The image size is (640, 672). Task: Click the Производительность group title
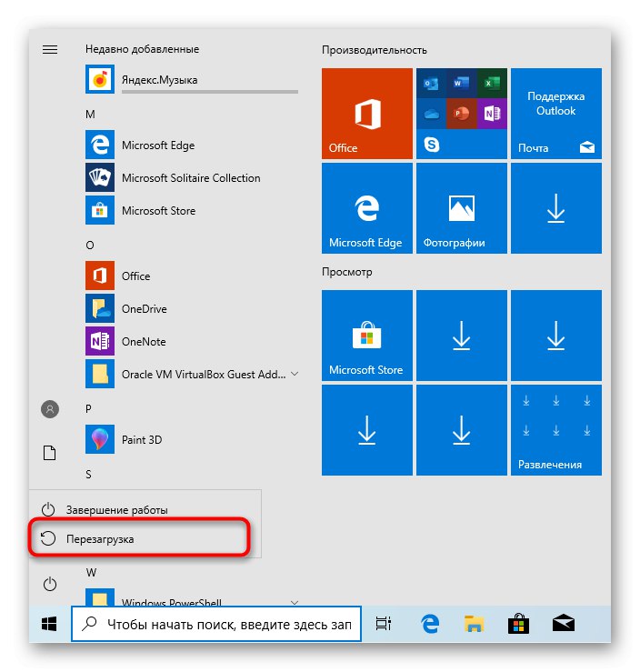[374, 50]
